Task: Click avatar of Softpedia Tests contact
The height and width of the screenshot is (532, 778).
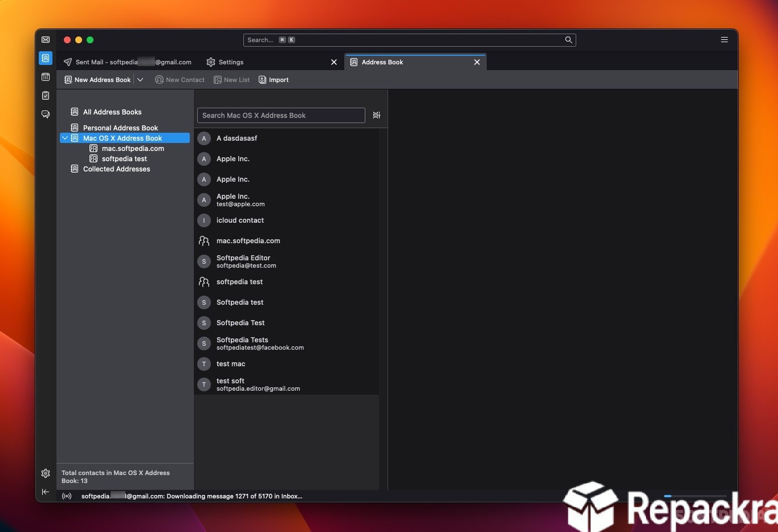Action: pyautogui.click(x=204, y=343)
